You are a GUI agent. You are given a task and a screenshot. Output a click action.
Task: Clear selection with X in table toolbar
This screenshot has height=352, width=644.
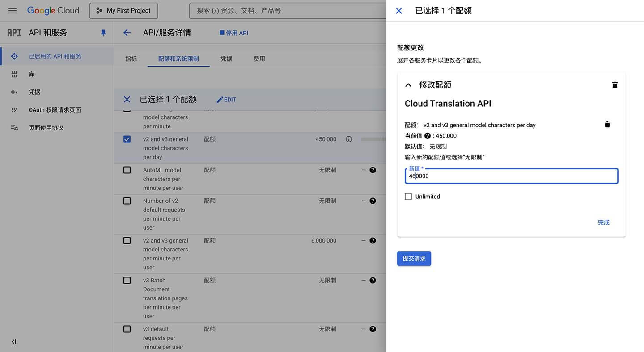(127, 100)
